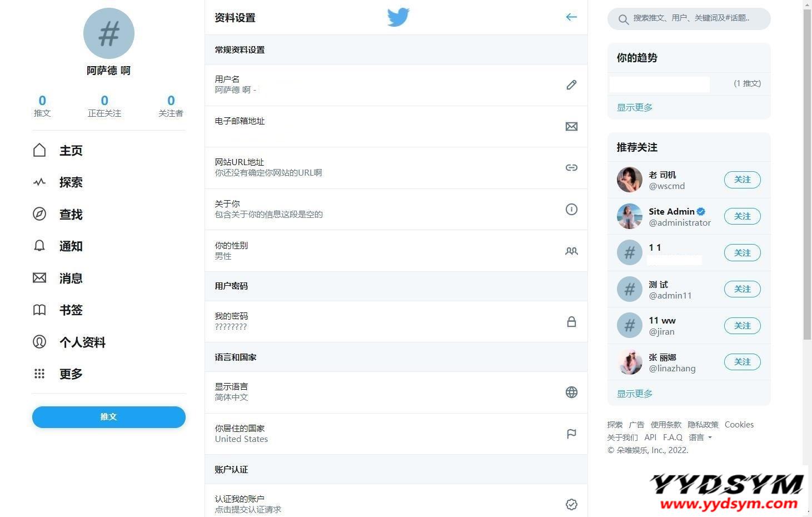The image size is (812, 517).
Task: Click the globe icon for 显示语言
Action: tap(571, 392)
